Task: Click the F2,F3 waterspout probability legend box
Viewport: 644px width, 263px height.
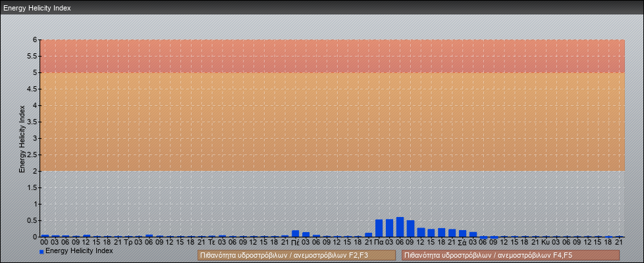Action: (x=296, y=255)
